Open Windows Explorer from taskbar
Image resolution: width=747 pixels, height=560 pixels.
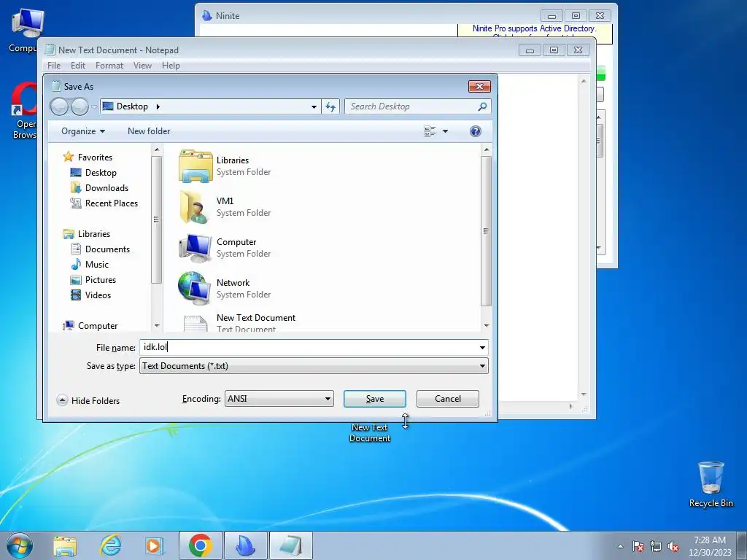pos(65,545)
